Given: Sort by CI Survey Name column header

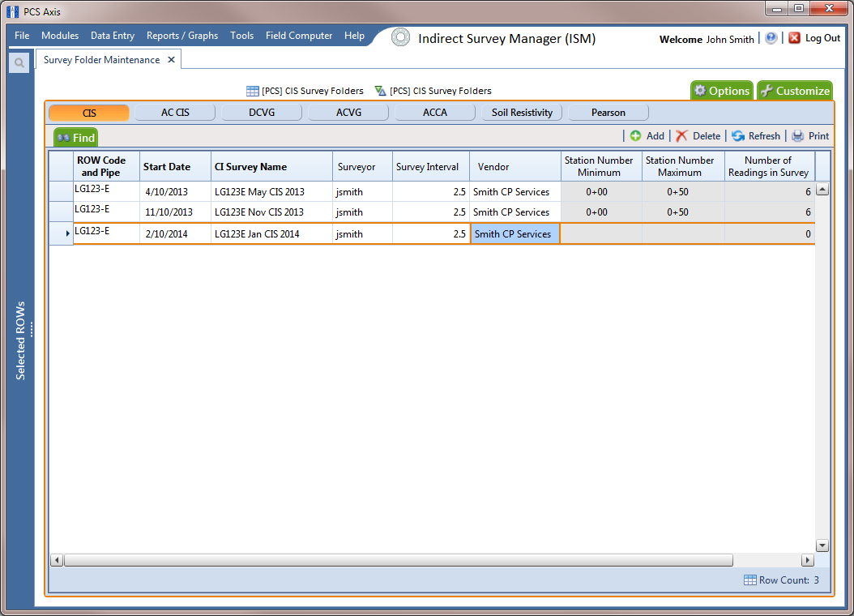Looking at the screenshot, I should coord(271,166).
